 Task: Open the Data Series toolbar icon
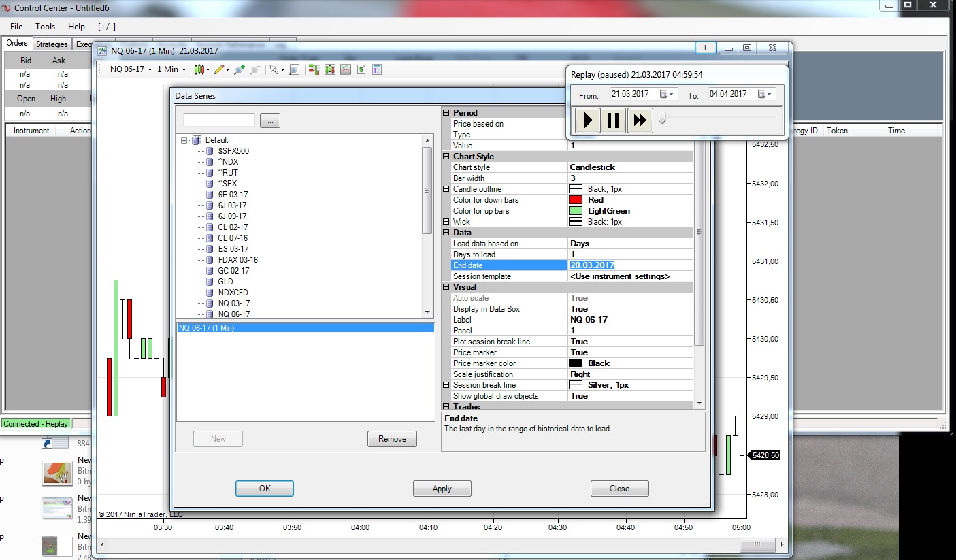(330, 69)
